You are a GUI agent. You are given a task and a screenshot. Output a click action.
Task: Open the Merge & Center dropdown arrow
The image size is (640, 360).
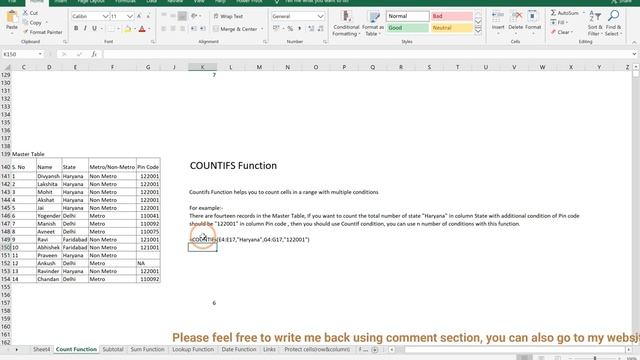coord(262,29)
